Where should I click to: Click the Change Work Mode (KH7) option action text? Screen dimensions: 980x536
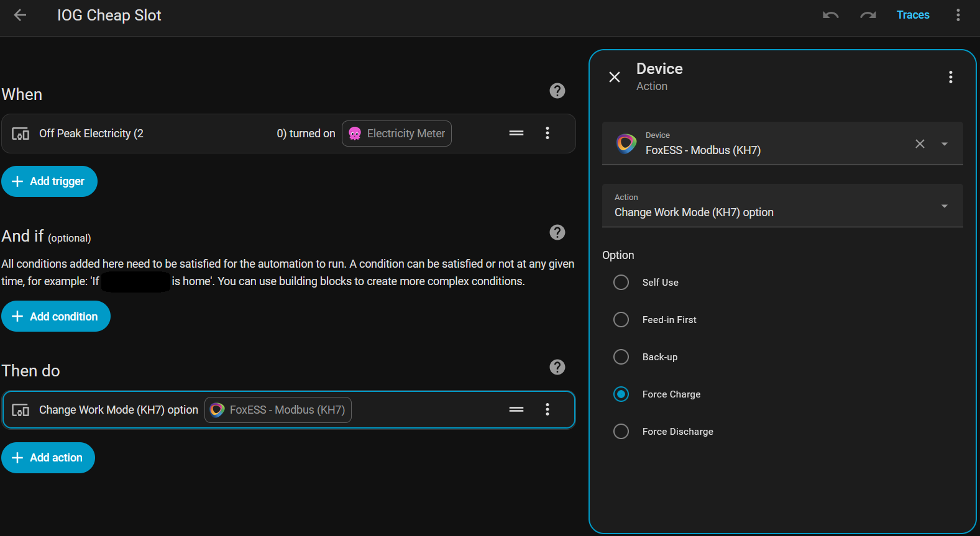119,410
